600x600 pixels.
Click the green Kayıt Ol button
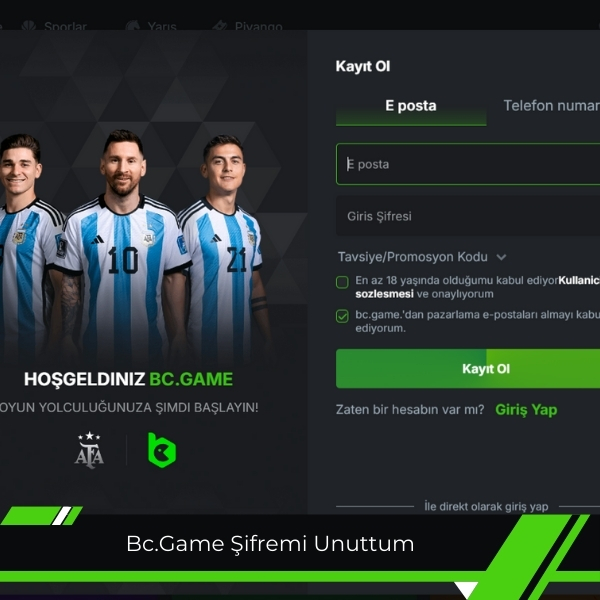468,368
